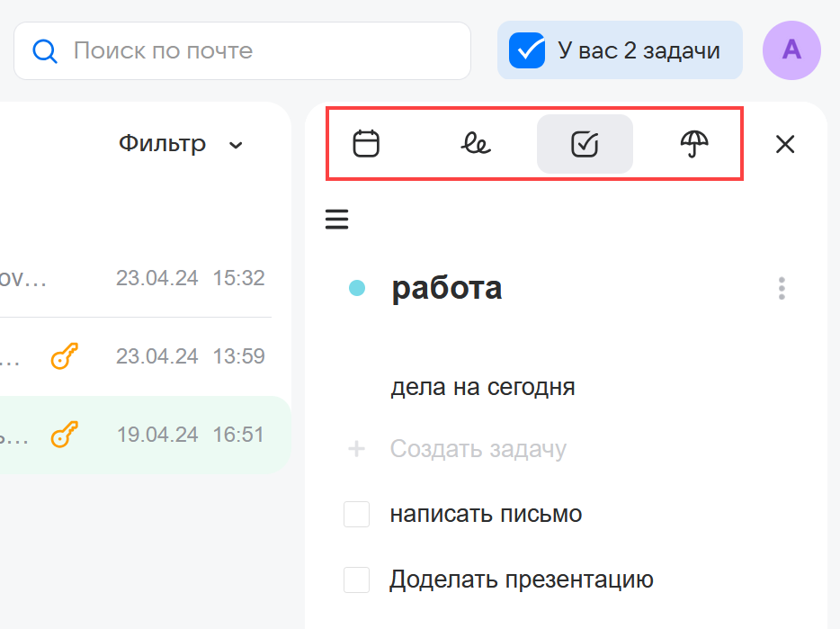Open three-dot menu for работа list
The height and width of the screenshot is (629, 840).
pos(782,288)
